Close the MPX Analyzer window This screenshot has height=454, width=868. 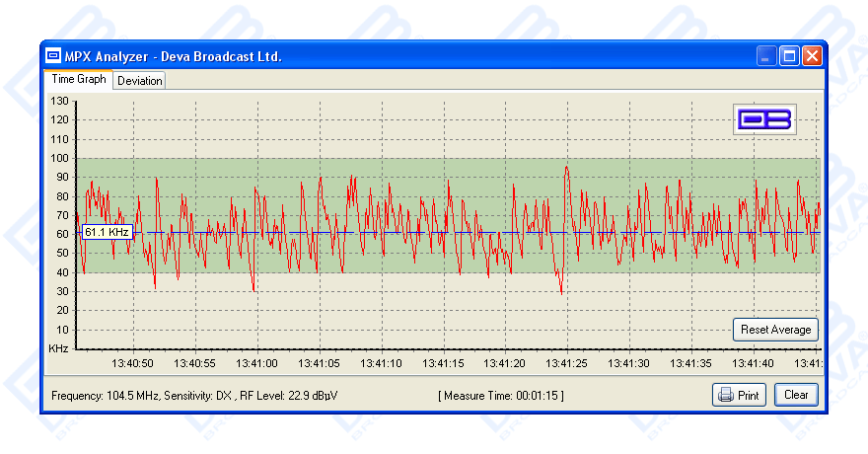click(x=811, y=56)
